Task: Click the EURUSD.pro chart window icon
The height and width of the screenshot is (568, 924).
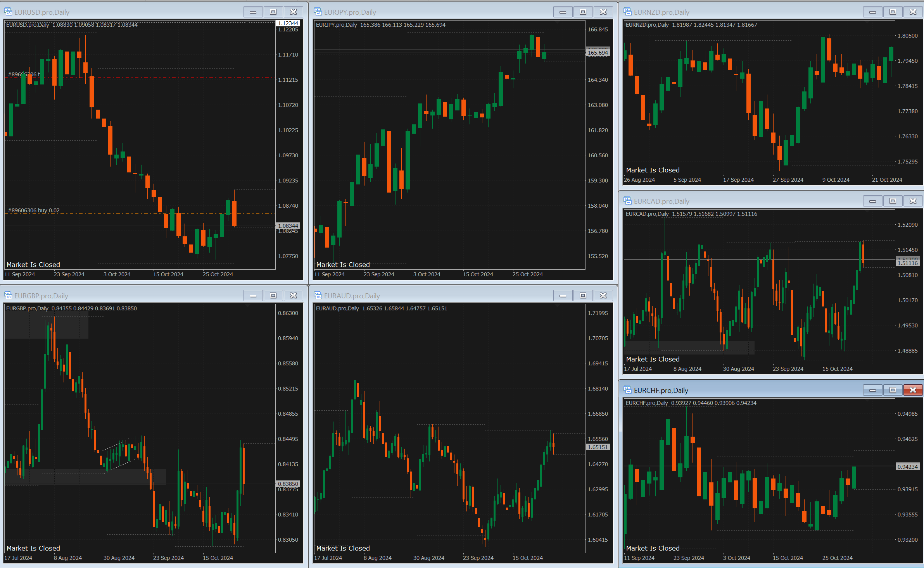Action: pyautogui.click(x=8, y=12)
